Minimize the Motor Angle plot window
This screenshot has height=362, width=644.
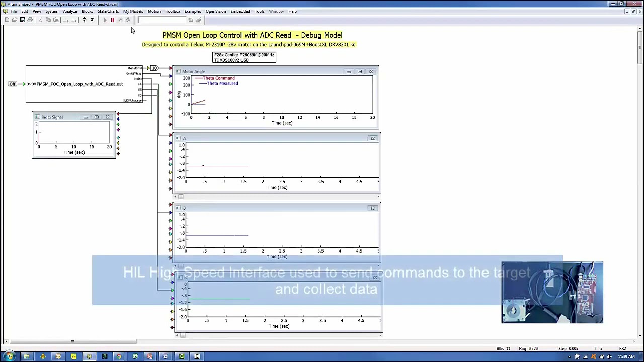tap(348, 72)
